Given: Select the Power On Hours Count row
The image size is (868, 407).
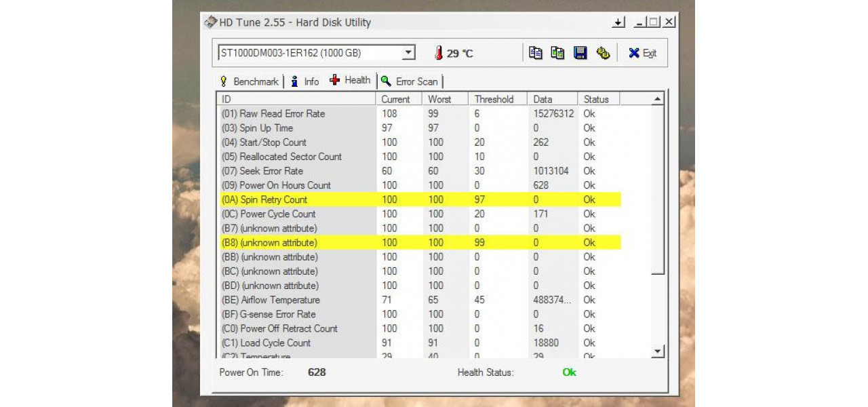Looking at the screenshot, I should pos(419,185).
